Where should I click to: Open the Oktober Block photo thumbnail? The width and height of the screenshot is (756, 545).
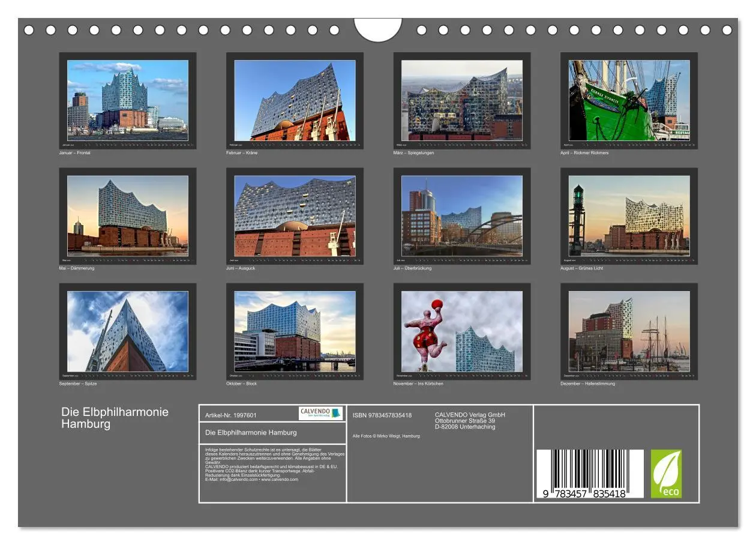coord(295,332)
